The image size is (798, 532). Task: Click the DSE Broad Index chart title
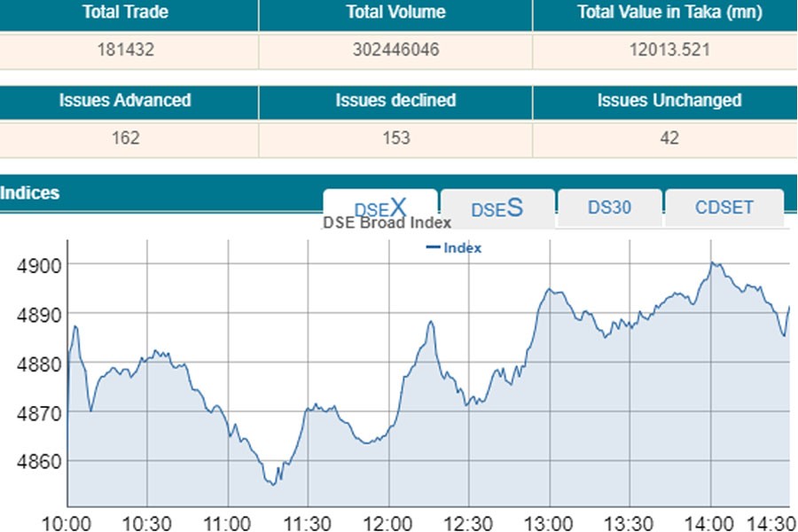387,223
